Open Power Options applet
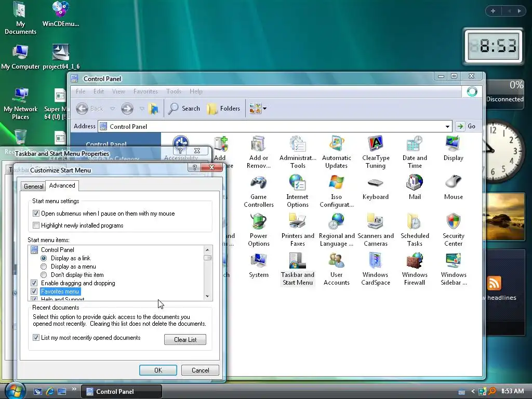Screen dimensions: 532x399 [259, 230]
